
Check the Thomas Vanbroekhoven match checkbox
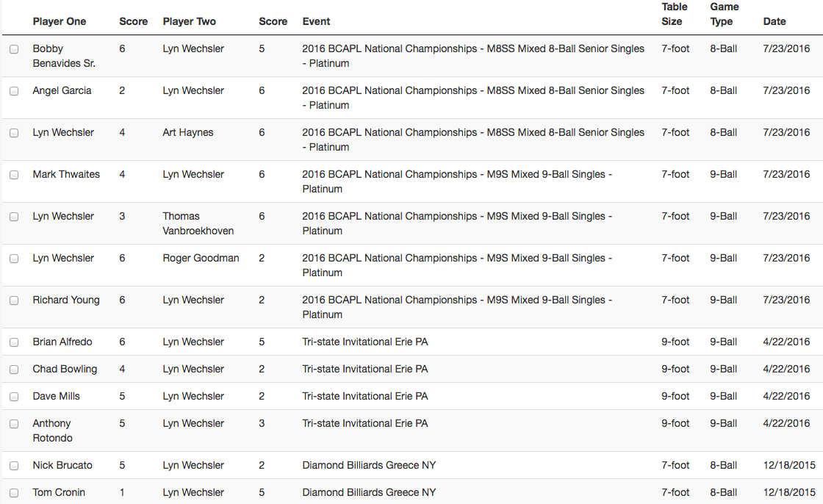click(14, 217)
